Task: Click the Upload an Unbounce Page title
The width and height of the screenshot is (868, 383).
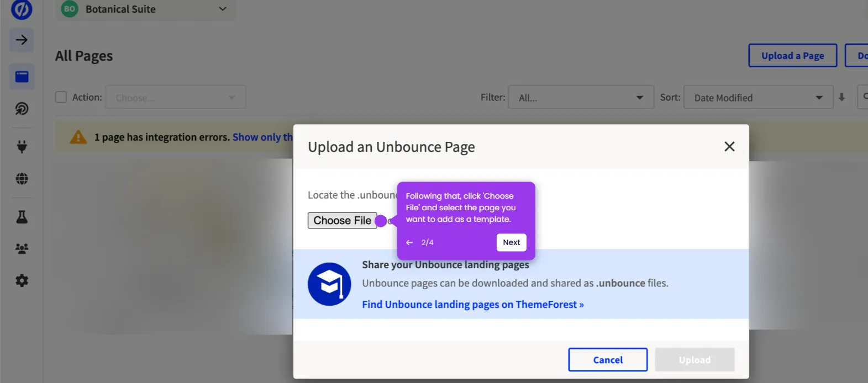Action: 391,147
